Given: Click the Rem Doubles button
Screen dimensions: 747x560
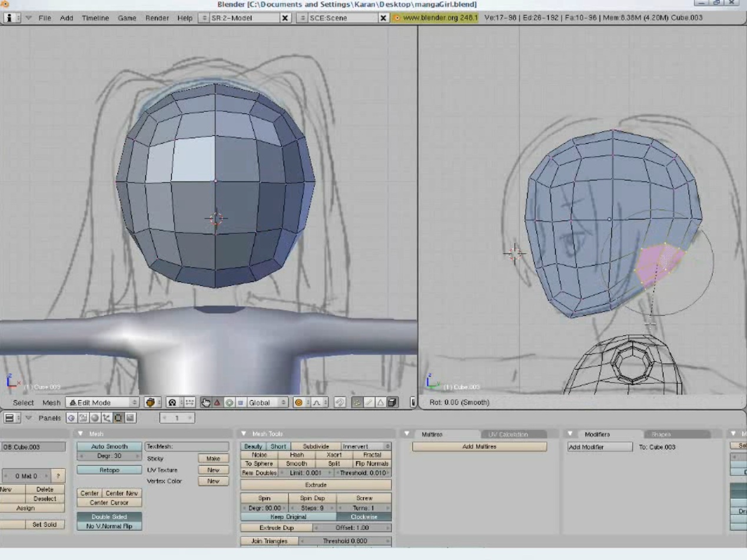Looking at the screenshot, I should 258,473.
